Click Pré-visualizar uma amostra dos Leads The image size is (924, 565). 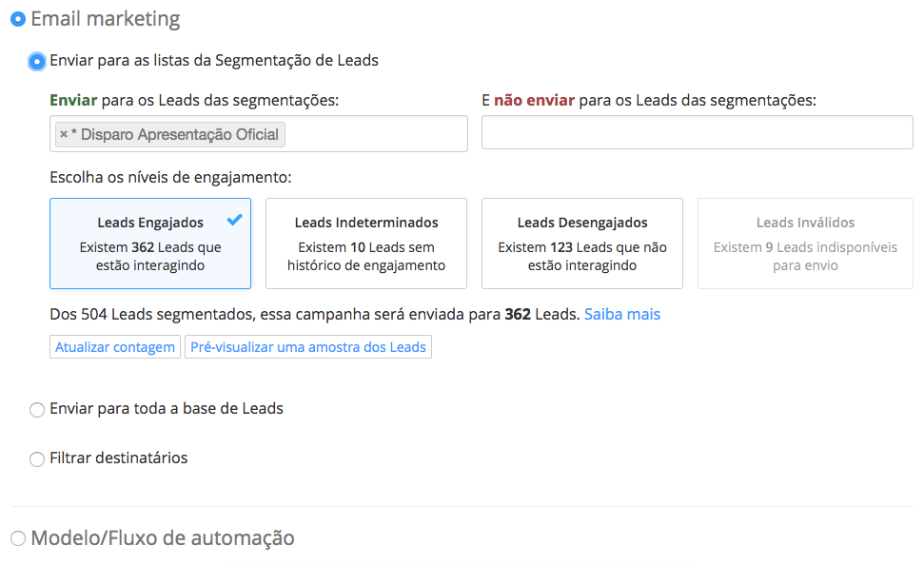tap(308, 347)
